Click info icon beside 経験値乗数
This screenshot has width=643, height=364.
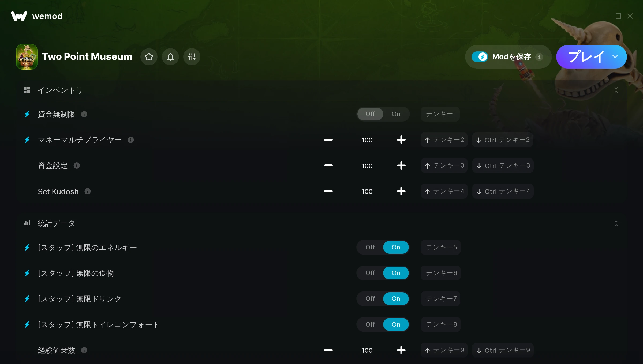click(x=84, y=350)
